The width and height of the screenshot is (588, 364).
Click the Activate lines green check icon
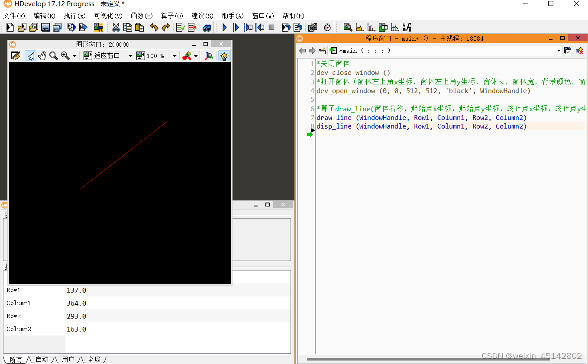pyautogui.click(x=181, y=27)
